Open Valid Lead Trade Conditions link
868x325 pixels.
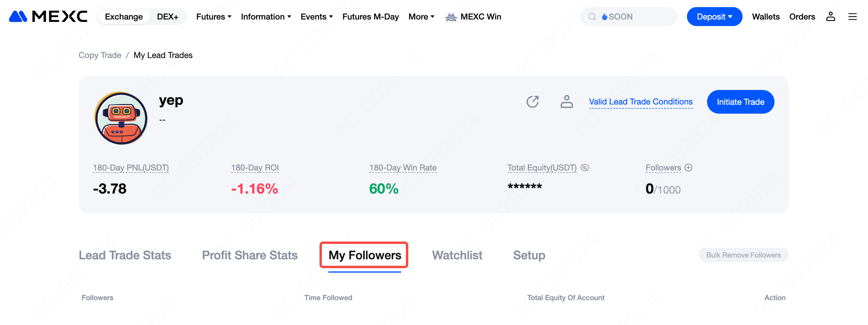640,102
